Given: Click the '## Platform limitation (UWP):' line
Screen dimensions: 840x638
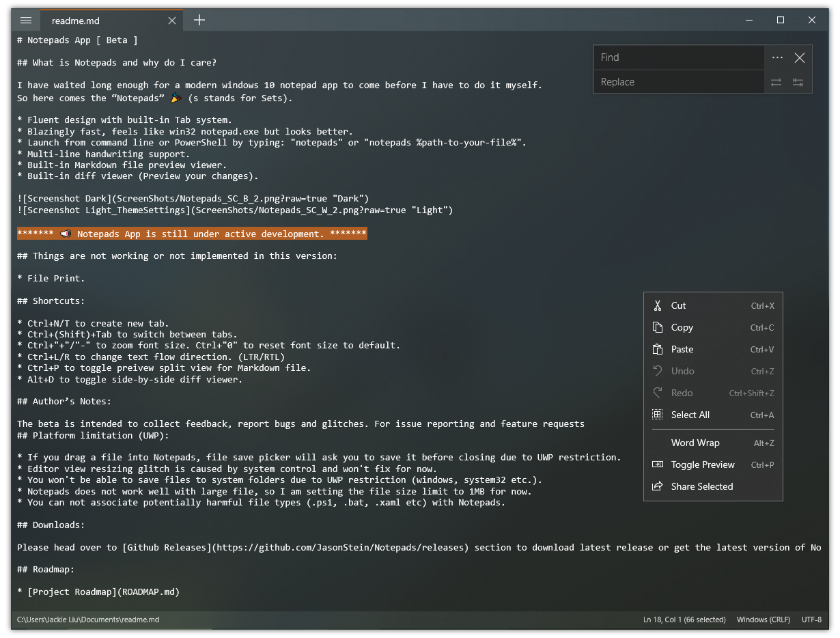Looking at the screenshot, I should click(x=93, y=436).
